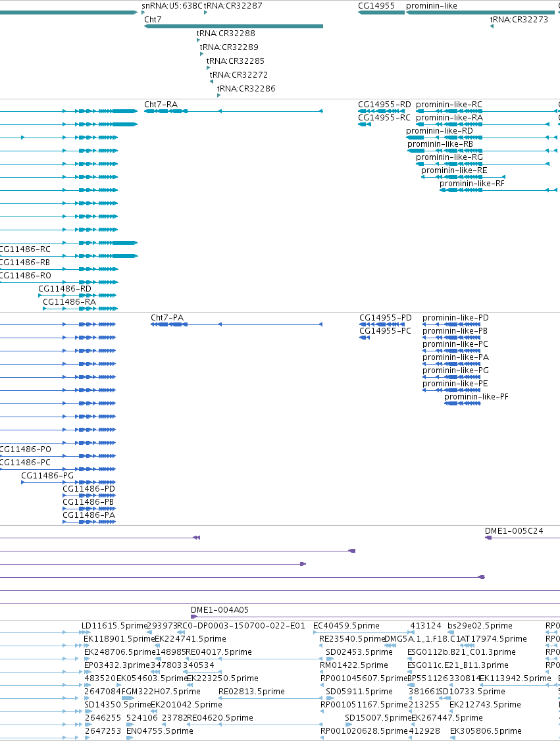Click the SD14350.5prime EST label

tap(118, 705)
